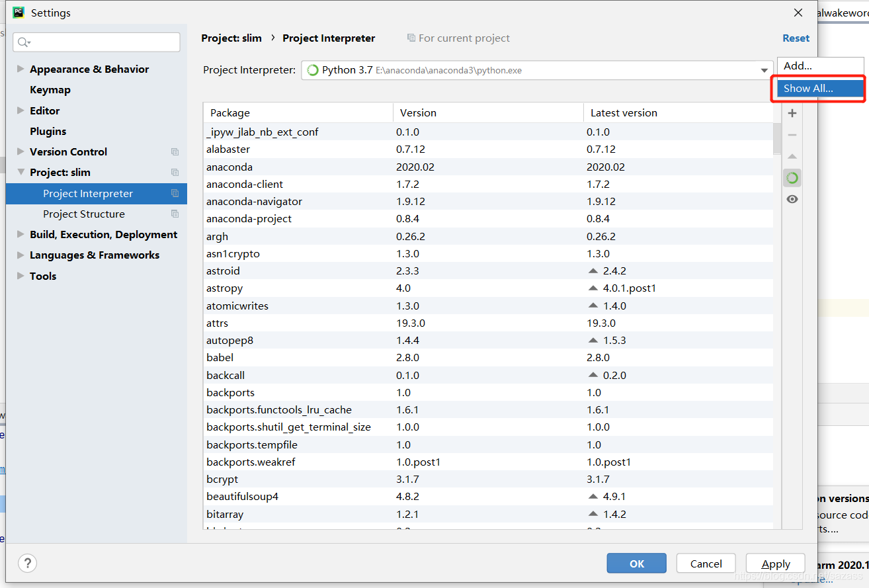Viewport: 869px width, 588px height.
Task: Select the backports.shutil_get_terminal_size row
Action: [x=488, y=427]
